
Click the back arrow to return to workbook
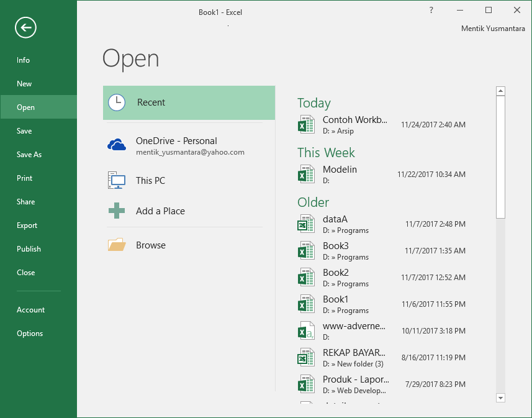coord(25,27)
